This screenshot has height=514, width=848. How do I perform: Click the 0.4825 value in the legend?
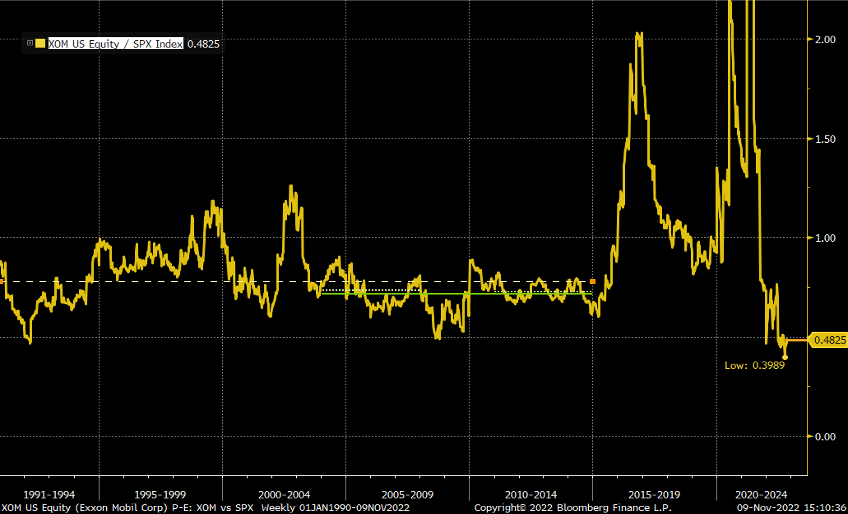[x=203, y=44]
